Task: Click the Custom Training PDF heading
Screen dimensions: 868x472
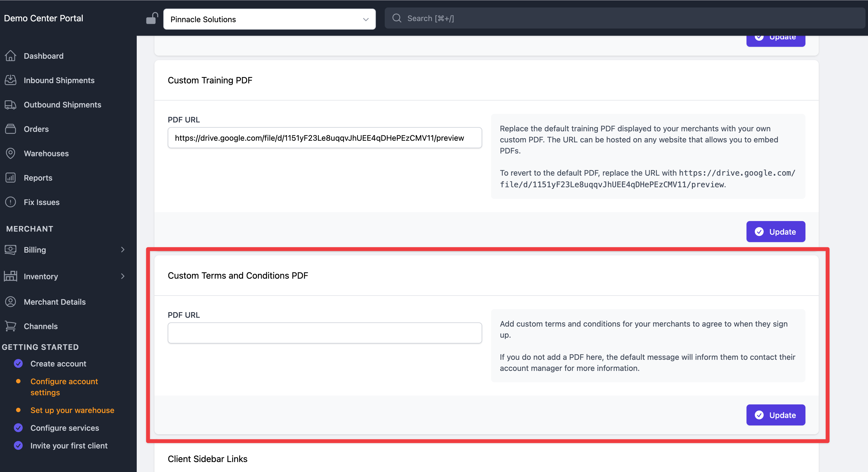Action: 210,80
